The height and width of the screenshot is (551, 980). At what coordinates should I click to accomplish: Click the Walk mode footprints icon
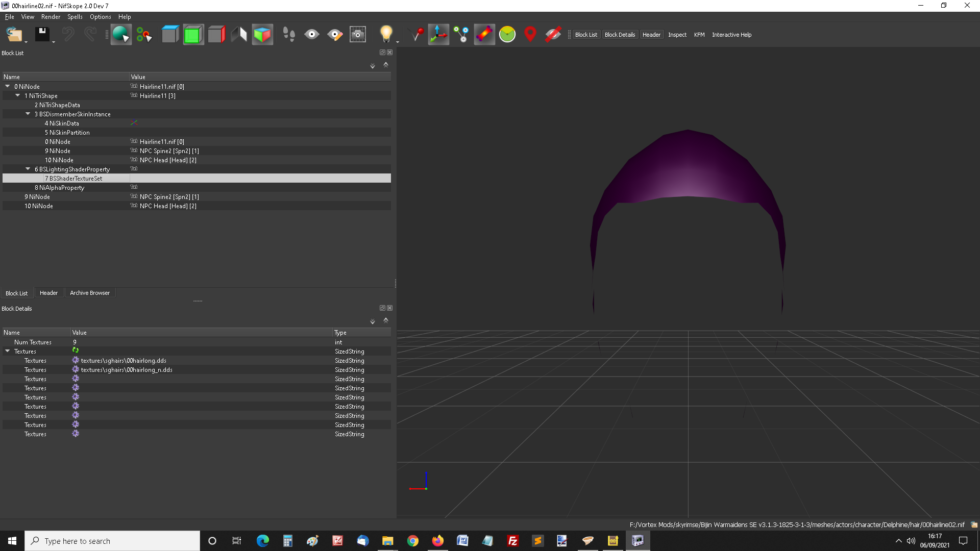click(x=289, y=34)
